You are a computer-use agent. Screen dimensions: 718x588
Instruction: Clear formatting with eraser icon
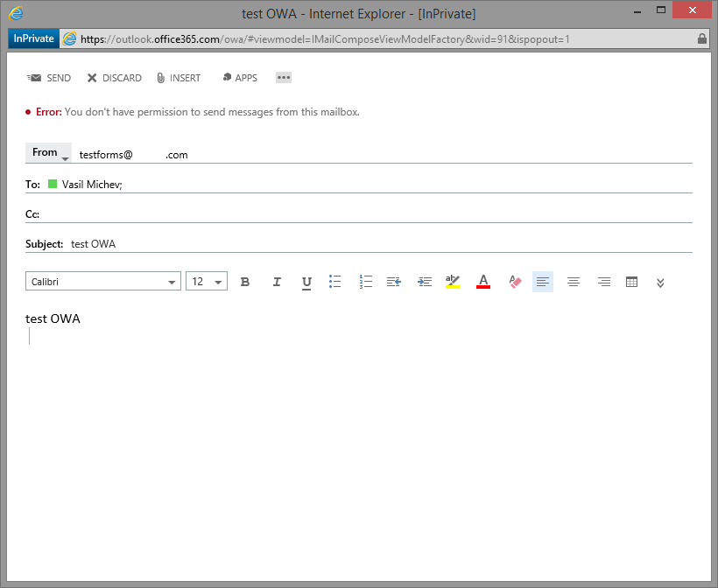click(515, 282)
